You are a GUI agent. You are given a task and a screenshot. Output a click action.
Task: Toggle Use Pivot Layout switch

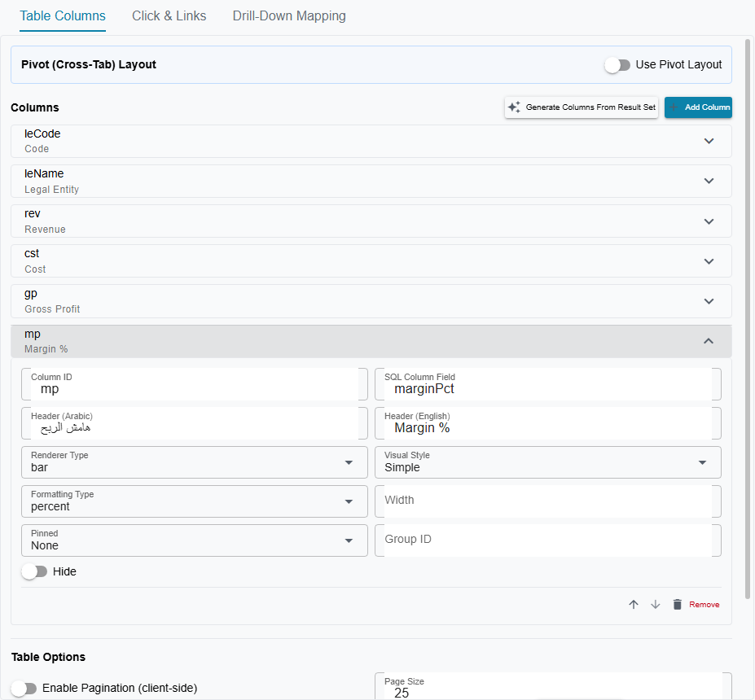point(617,65)
